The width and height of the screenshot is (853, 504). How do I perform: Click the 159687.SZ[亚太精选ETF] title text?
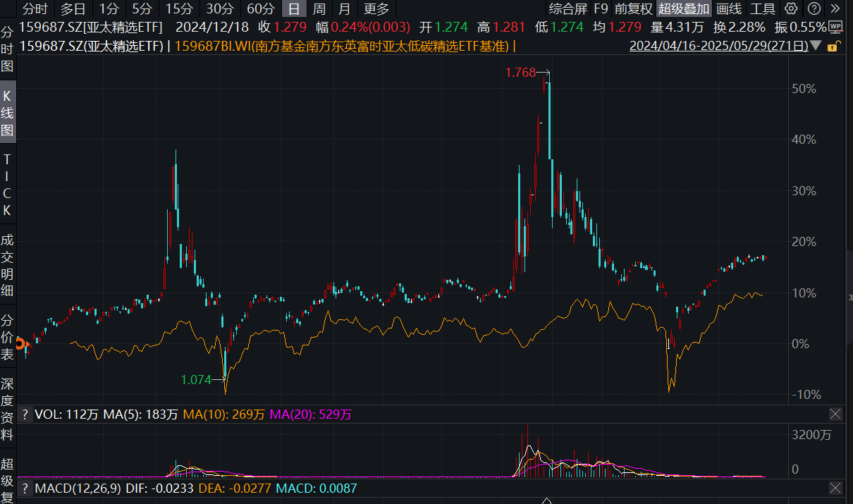(91, 27)
